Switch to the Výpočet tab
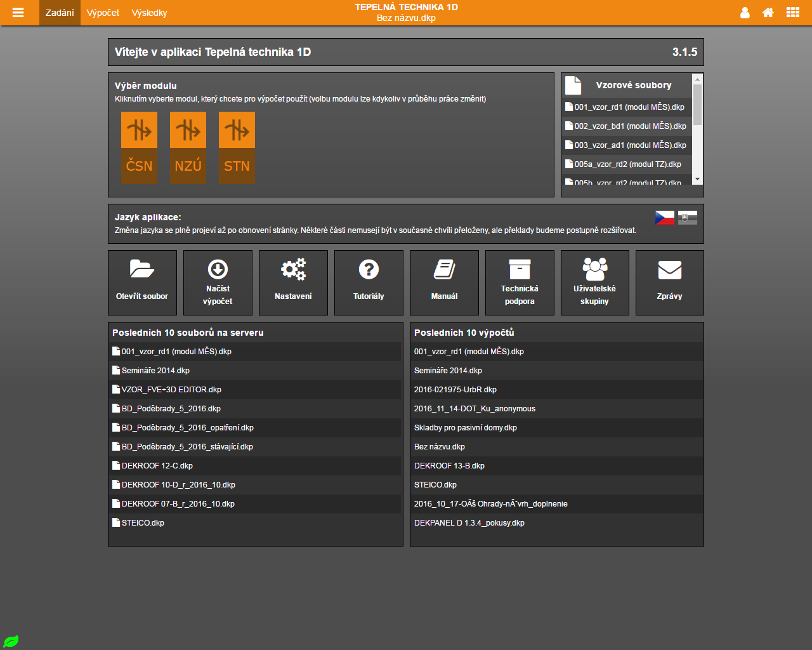 pos(103,13)
